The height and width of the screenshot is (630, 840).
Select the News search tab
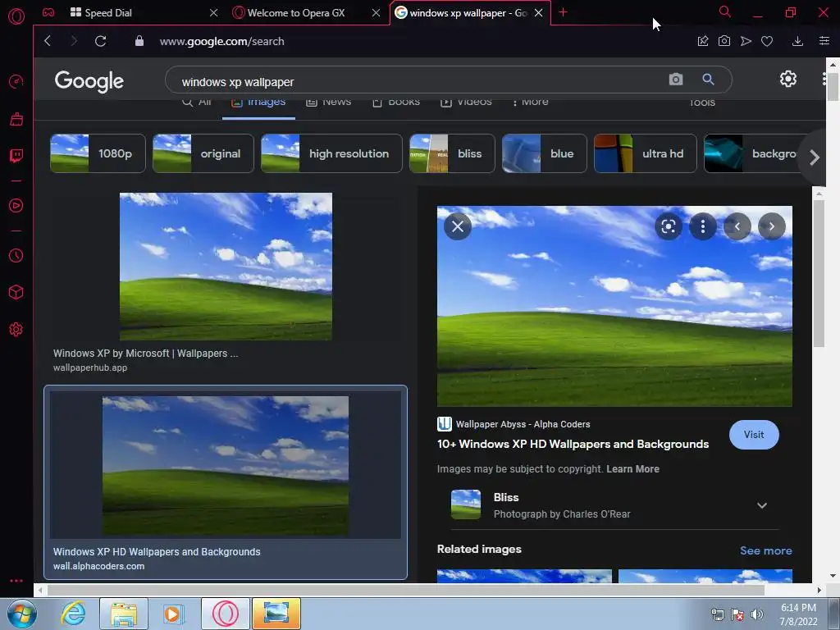(329, 103)
